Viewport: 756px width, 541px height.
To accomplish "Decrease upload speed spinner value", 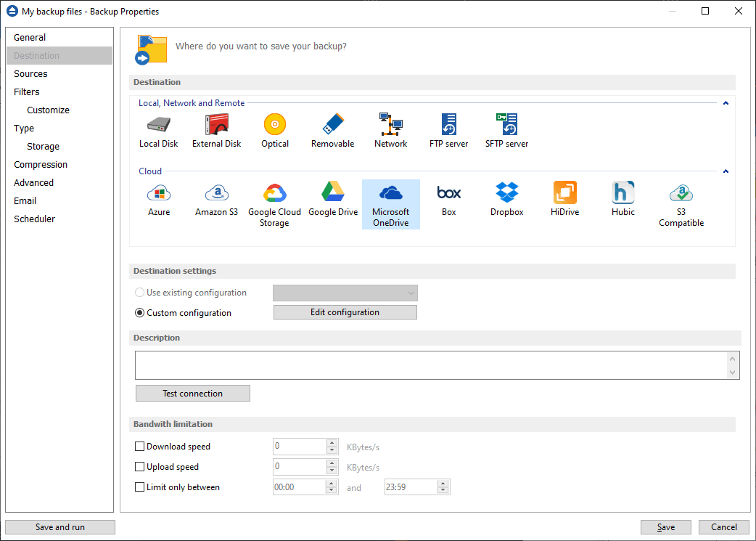I will tap(332, 471).
